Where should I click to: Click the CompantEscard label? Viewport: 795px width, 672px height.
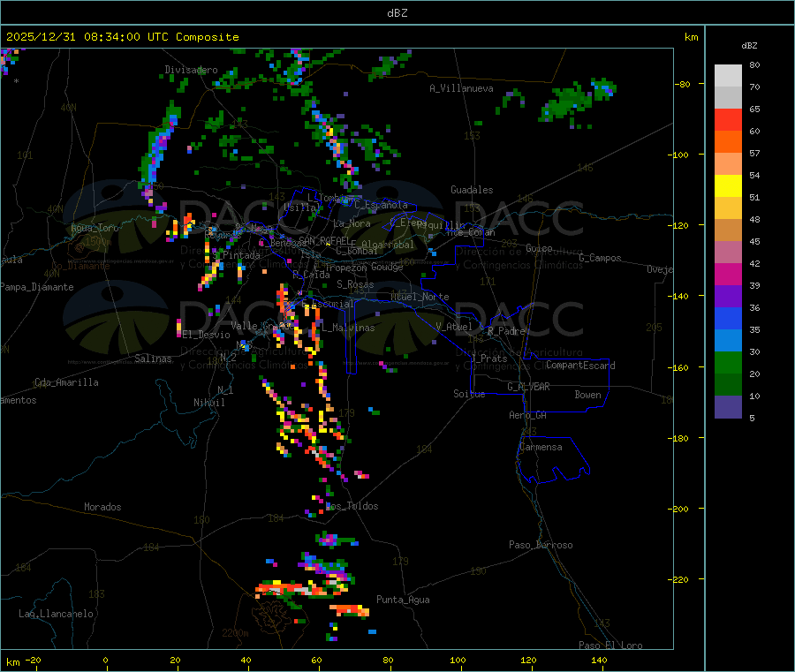580,366
